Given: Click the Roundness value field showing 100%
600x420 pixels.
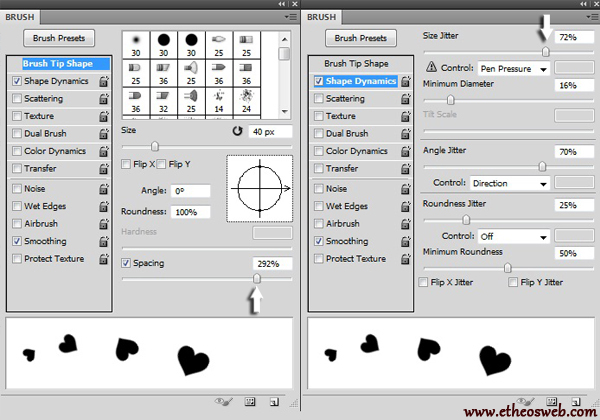Looking at the screenshot, I should (188, 212).
